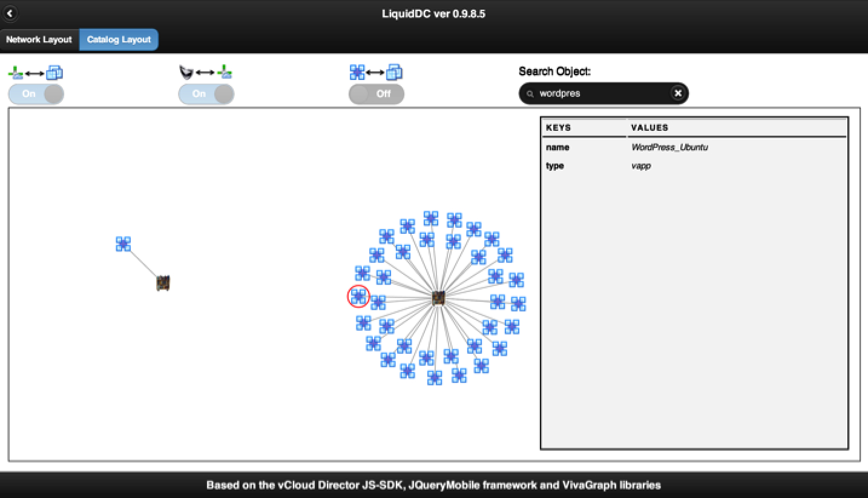868x498 pixels.
Task: Click the 'Search Object:' label
Action: 554,71
